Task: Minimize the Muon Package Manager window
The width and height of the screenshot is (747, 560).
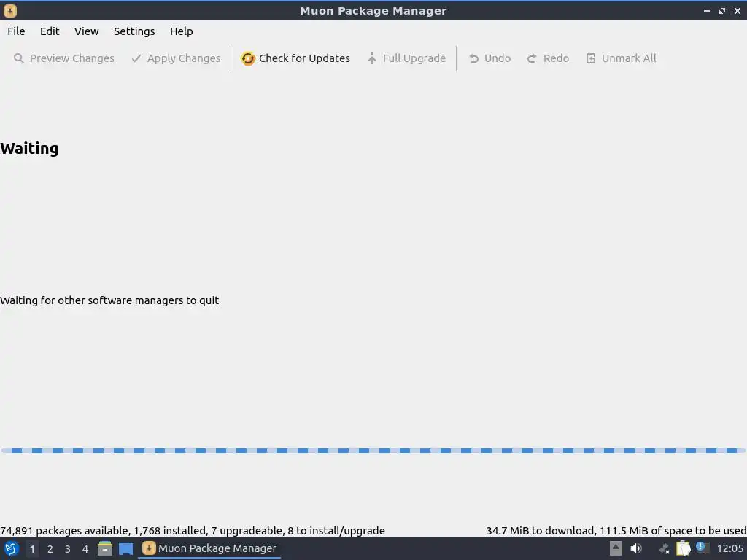Action: tap(706, 10)
